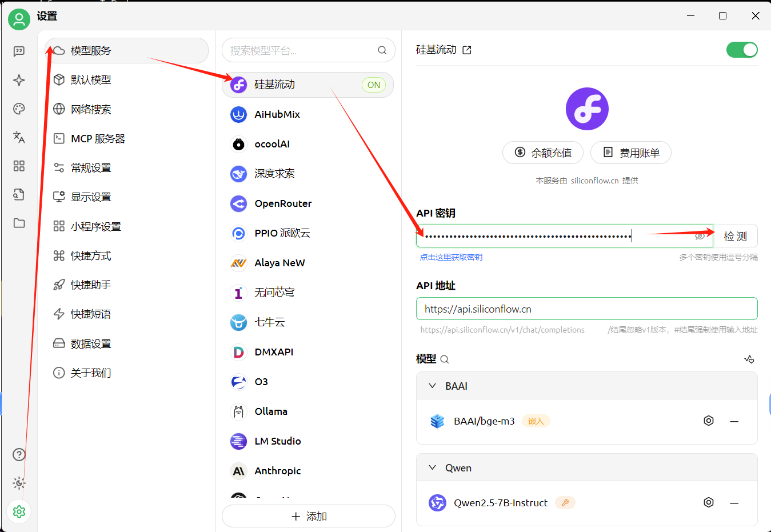Select 硅基流动 provider in list

point(308,85)
